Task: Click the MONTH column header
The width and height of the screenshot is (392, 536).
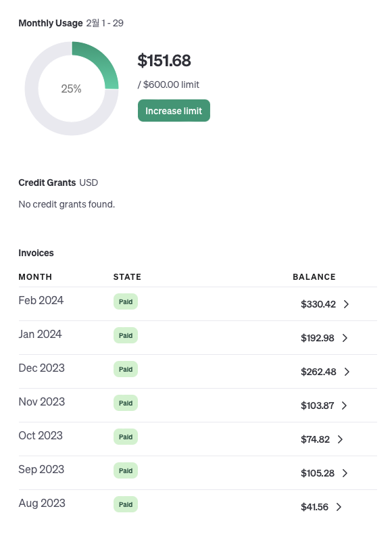Action: pyautogui.click(x=35, y=277)
